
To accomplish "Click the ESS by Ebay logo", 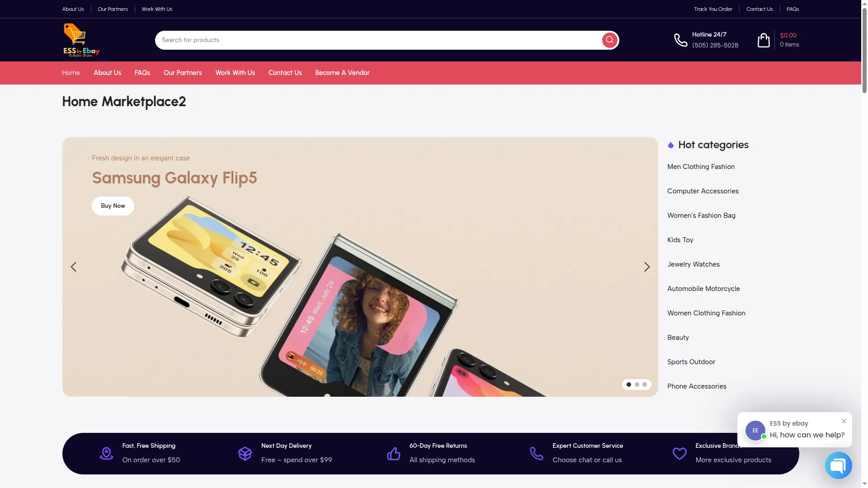I will tap(81, 40).
